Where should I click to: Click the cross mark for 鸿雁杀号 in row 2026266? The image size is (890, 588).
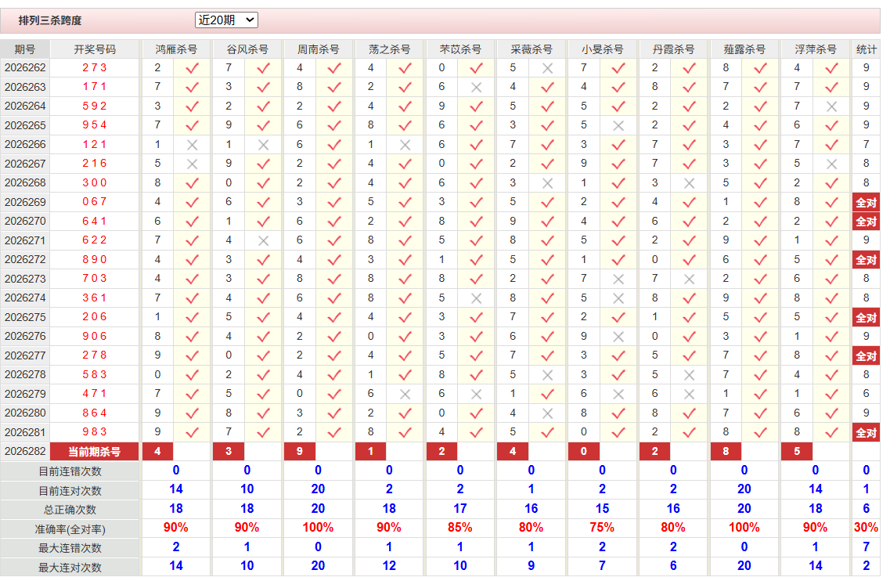click(x=192, y=146)
